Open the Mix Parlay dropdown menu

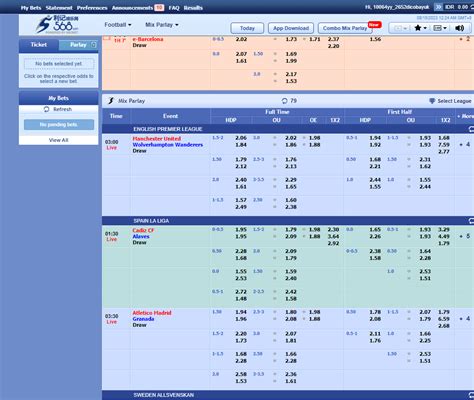pos(162,25)
